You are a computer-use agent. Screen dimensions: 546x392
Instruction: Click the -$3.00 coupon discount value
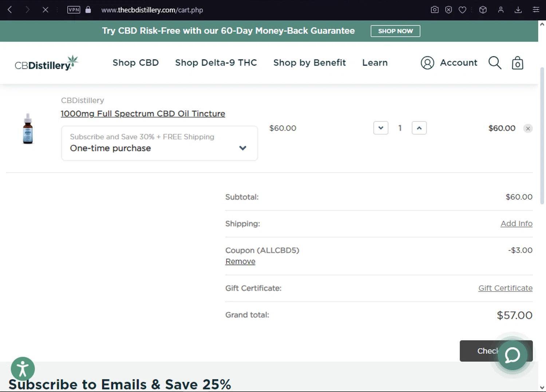[x=520, y=250]
